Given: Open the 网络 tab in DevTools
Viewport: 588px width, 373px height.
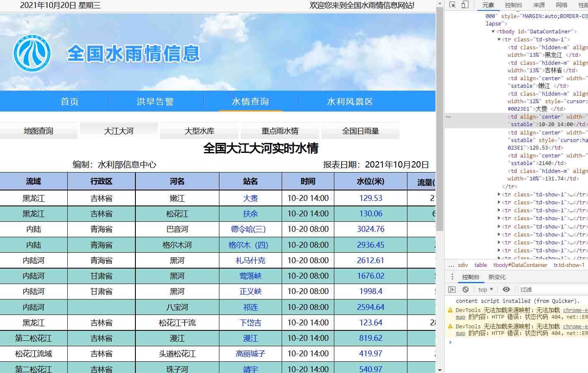Looking at the screenshot, I should pyautogui.click(x=562, y=5).
